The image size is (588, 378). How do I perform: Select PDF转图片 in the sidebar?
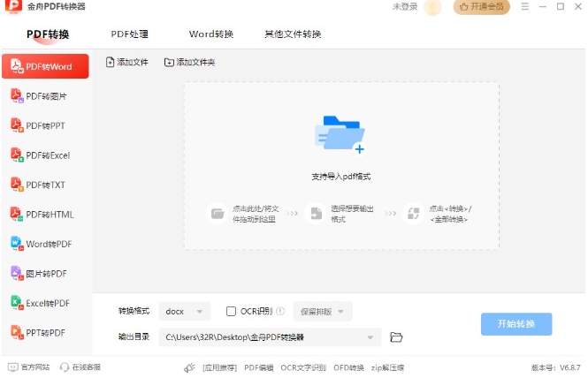(x=46, y=96)
